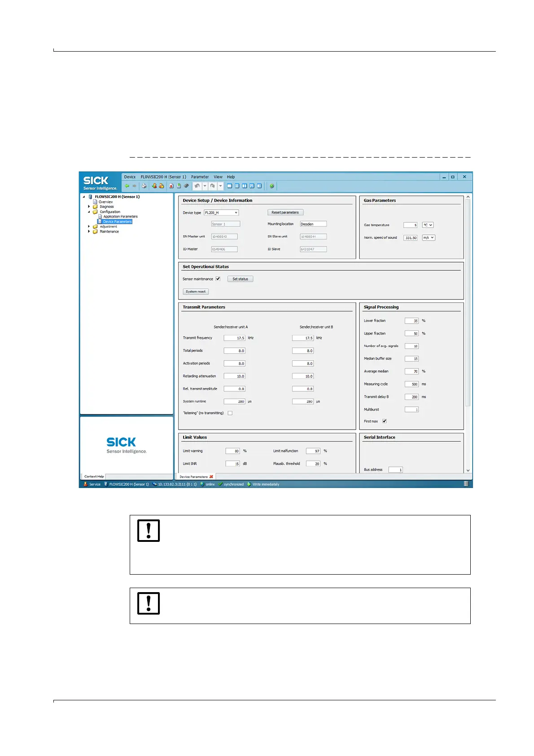Select the horizontal split layout icon
534x756 pixels.
click(237, 186)
